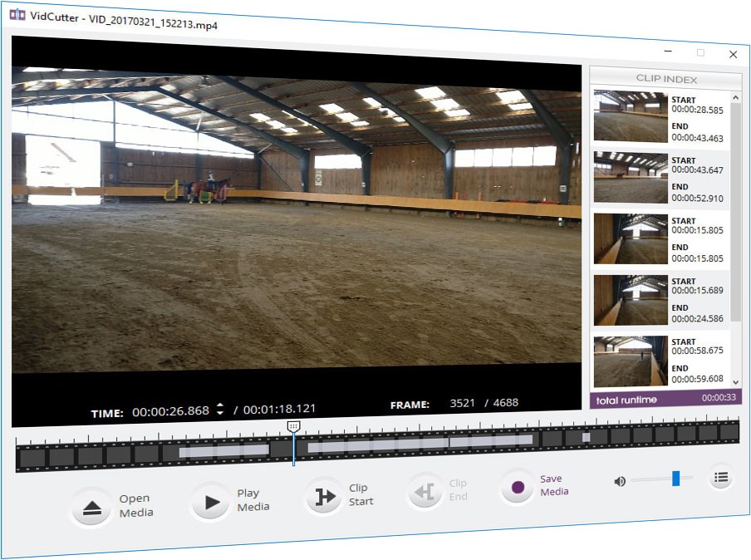The height and width of the screenshot is (560, 751).
Task: Select clip starting at 00:00:28.585
Action: pyautogui.click(x=660, y=116)
